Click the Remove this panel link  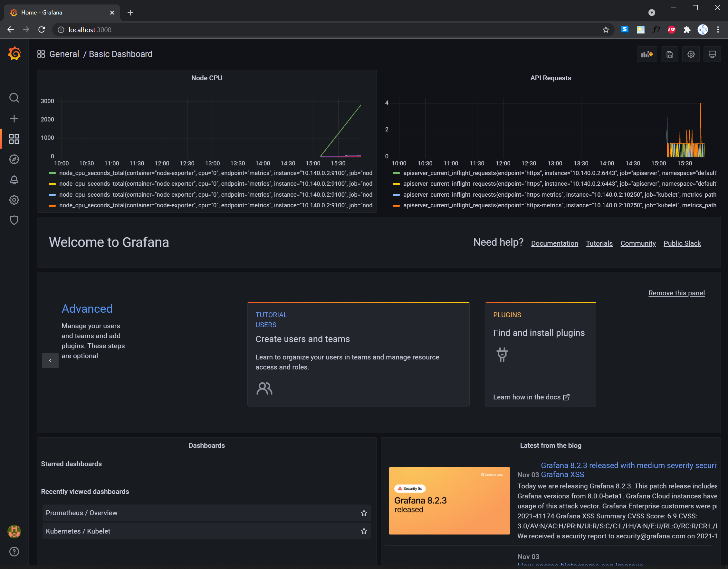(x=676, y=293)
